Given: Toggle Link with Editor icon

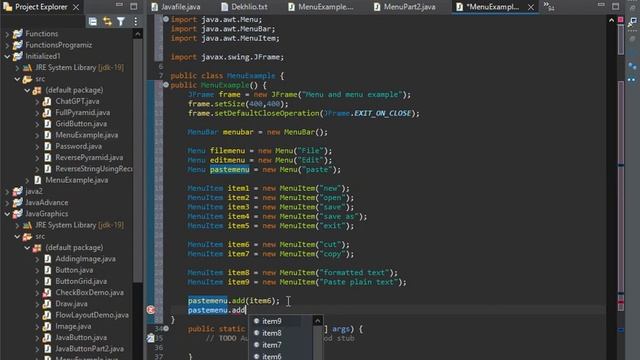Looking at the screenshot, I should coord(107,22).
